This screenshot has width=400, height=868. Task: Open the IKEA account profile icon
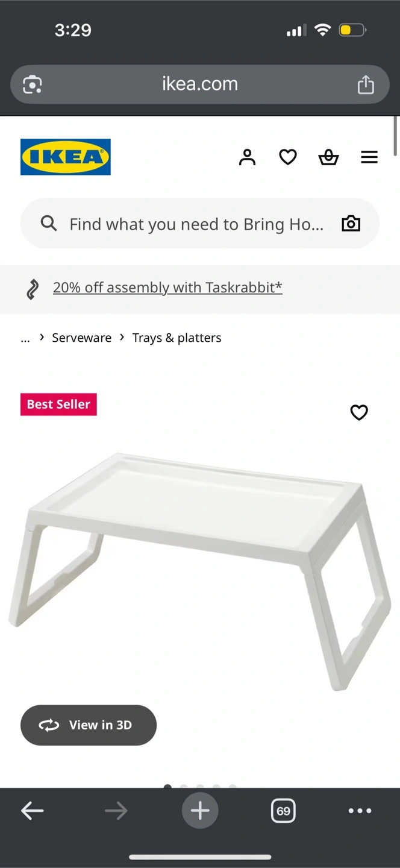point(247,157)
